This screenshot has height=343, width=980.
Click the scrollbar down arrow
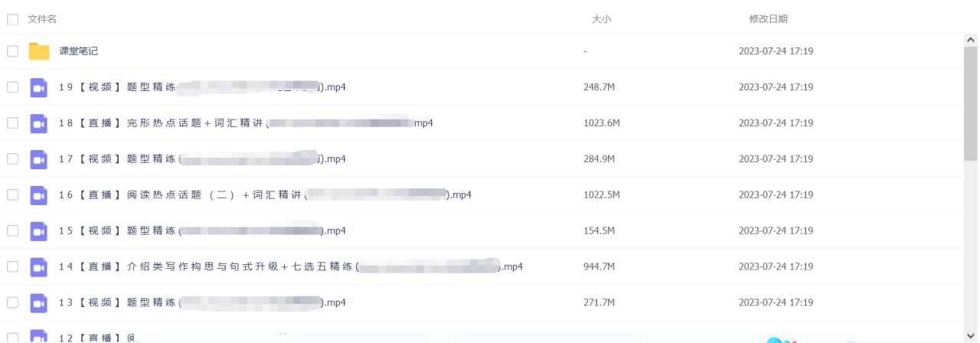(970, 336)
